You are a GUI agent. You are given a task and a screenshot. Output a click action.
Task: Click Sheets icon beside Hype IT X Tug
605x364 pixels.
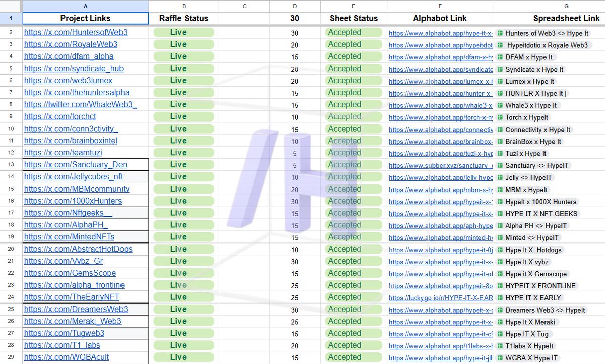coord(500,334)
